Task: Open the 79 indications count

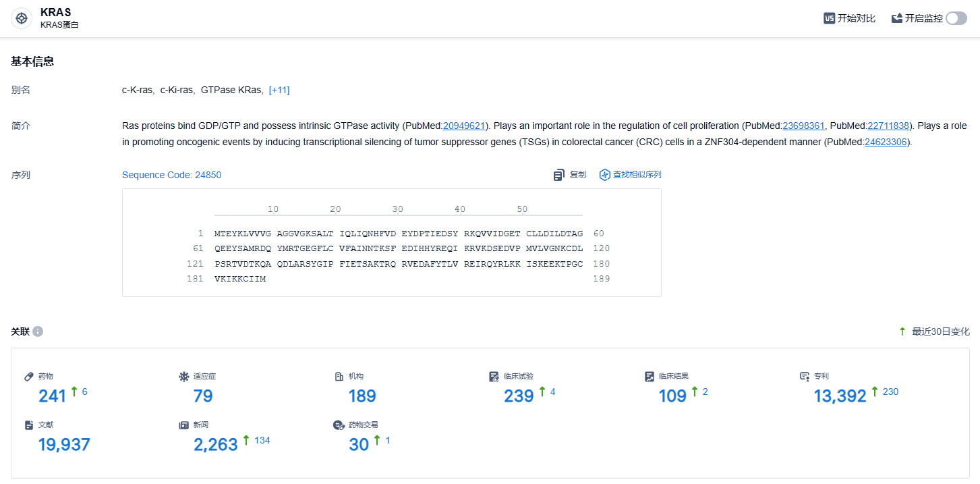Action: coord(203,396)
